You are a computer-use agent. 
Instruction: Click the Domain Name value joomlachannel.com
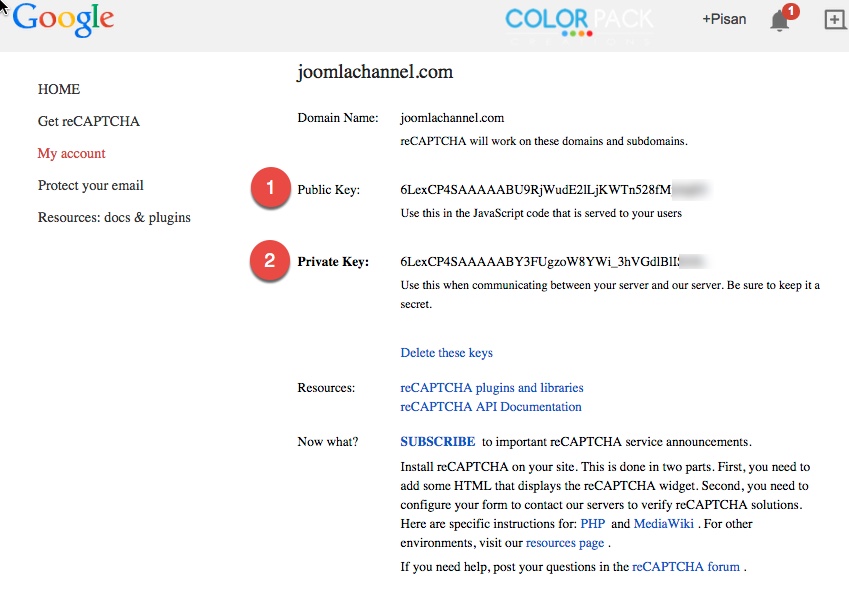(452, 118)
